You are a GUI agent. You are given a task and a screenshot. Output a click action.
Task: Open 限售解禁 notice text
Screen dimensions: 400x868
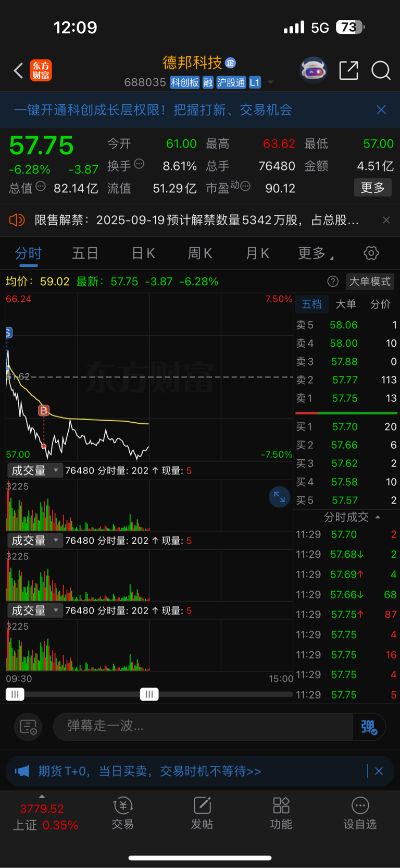197,220
